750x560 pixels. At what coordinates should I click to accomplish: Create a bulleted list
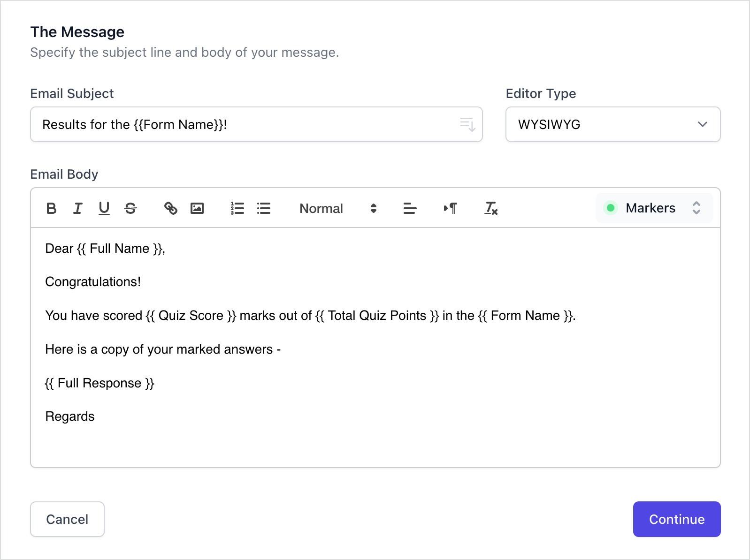point(264,208)
